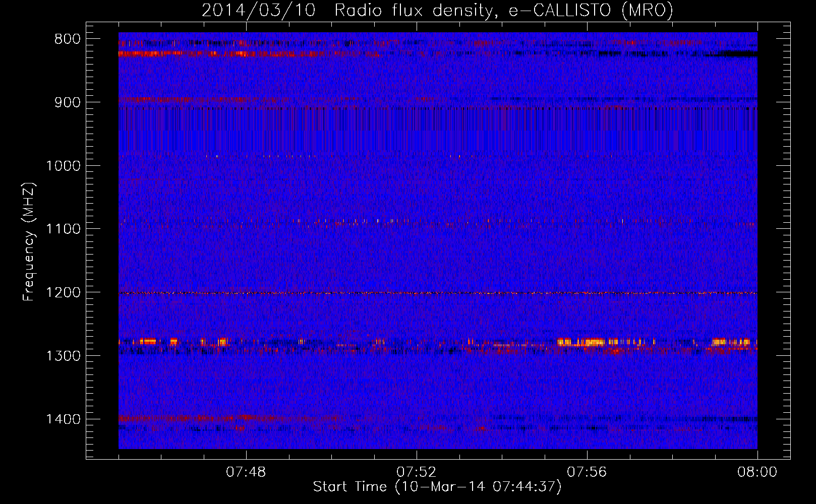Click the '1000' frequency tick label
The image size is (816, 504).
tap(63, 166)
